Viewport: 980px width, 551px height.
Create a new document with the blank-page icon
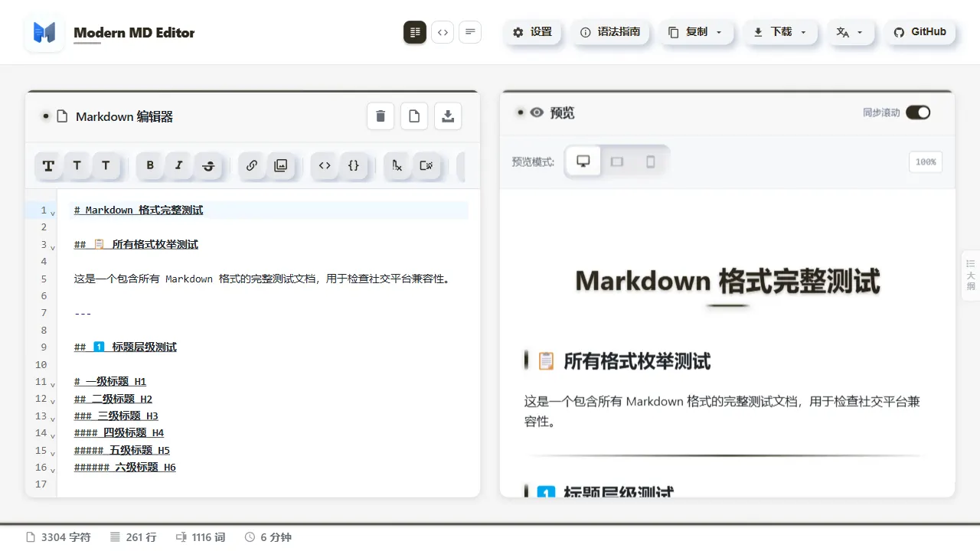coord(414,116)
